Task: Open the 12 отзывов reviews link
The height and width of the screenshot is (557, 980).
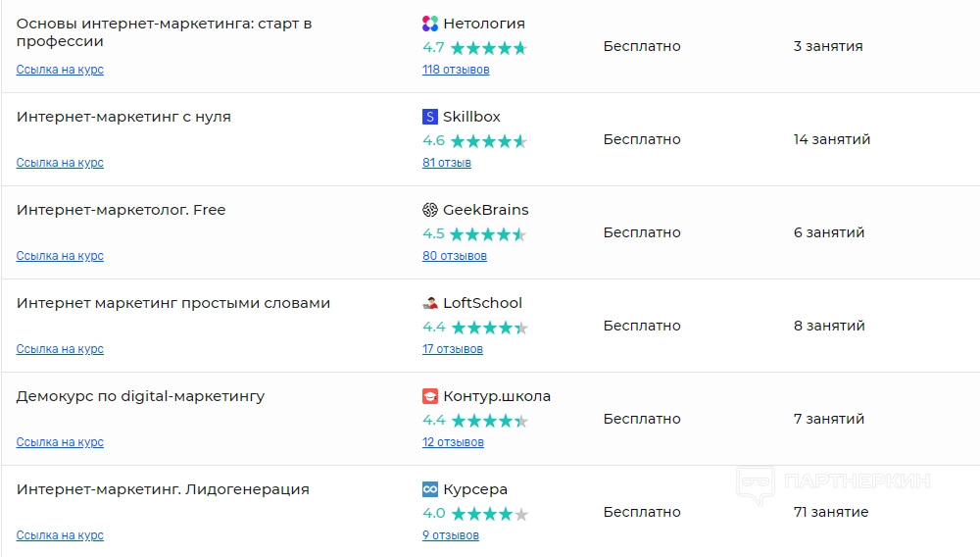Action: (453, 442)
